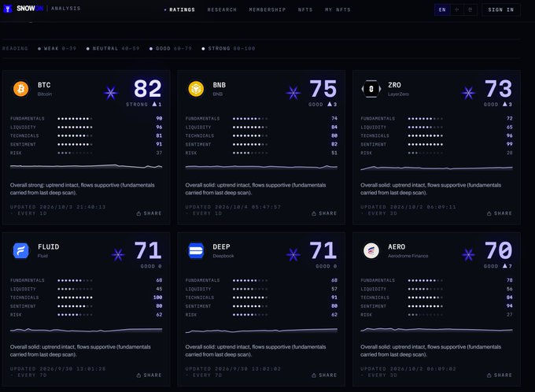The image size is (535, 392).
Task: Click the snowflake star beside BTC score
Action: [x=111, y=93]
